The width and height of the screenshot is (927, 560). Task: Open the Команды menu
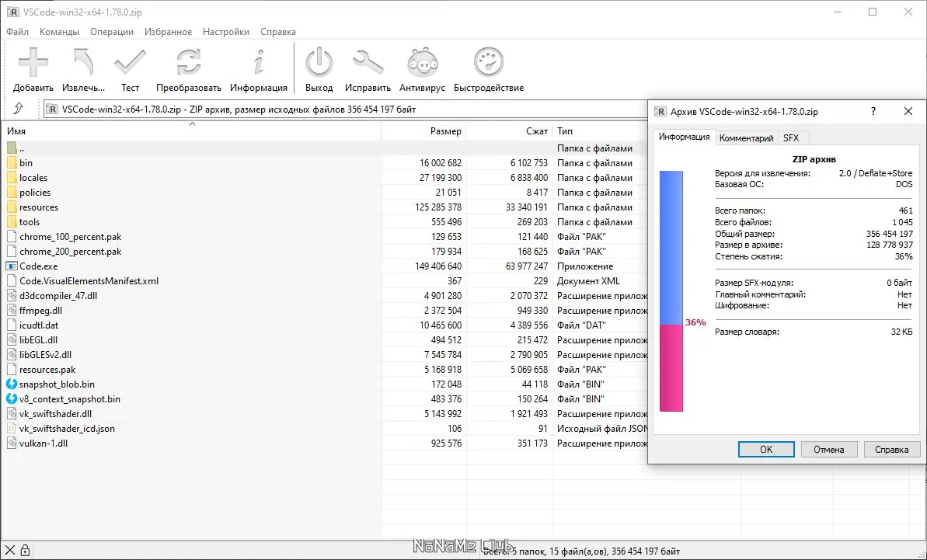point(59,32)
